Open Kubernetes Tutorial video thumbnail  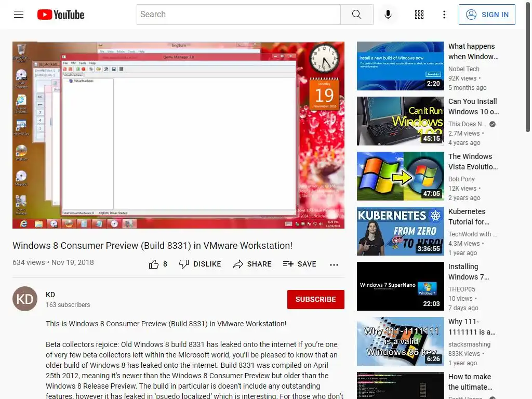tap(401, 231)
